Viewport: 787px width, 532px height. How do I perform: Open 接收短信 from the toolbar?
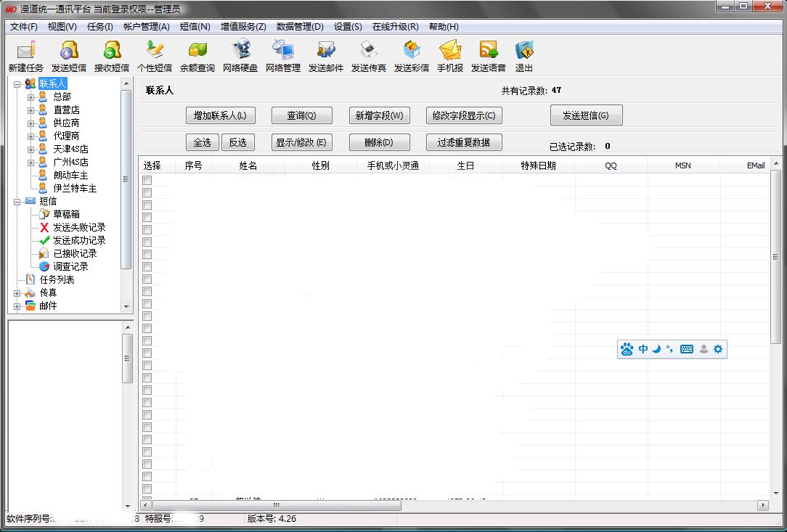[111, 56]
